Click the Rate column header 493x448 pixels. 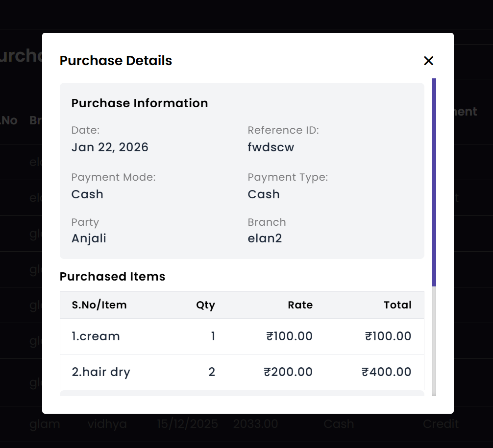[300, 305]
